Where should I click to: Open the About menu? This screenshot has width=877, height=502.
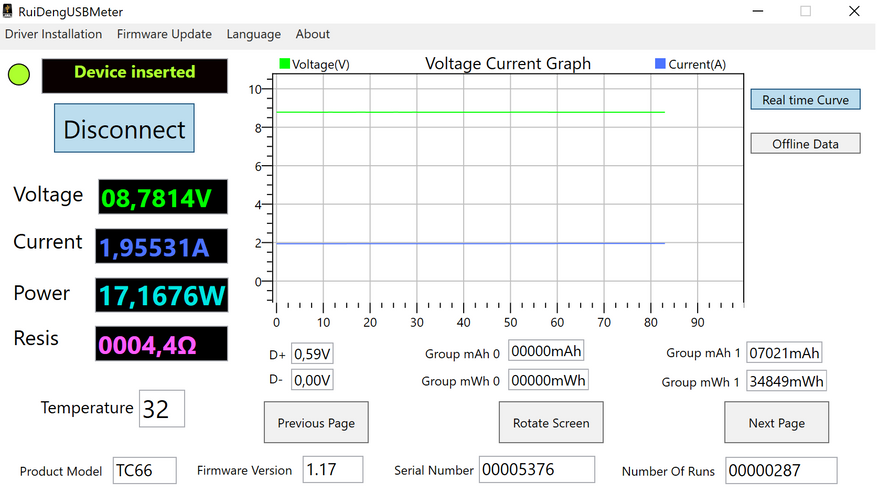click(x=313, y=34)
